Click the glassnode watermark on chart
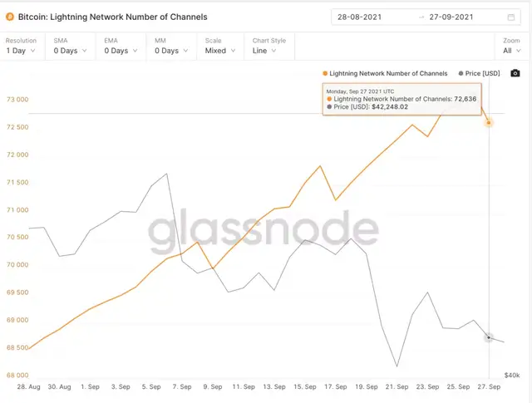The height and width of the screenshot is (403, 532). click(x=264, y=231)
